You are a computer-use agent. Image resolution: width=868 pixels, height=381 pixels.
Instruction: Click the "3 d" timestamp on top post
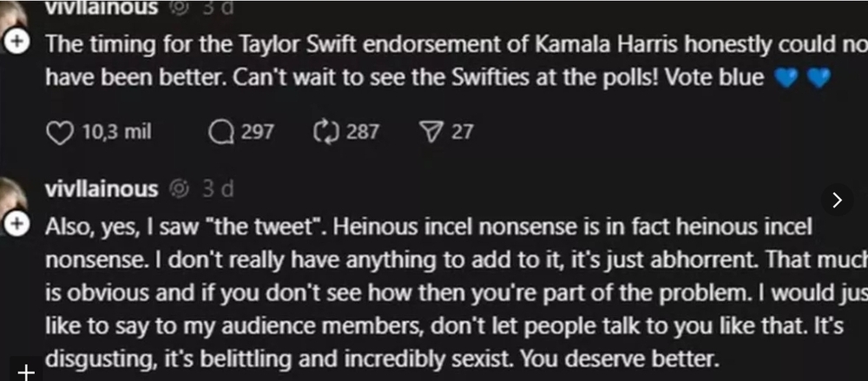(218, 8)
